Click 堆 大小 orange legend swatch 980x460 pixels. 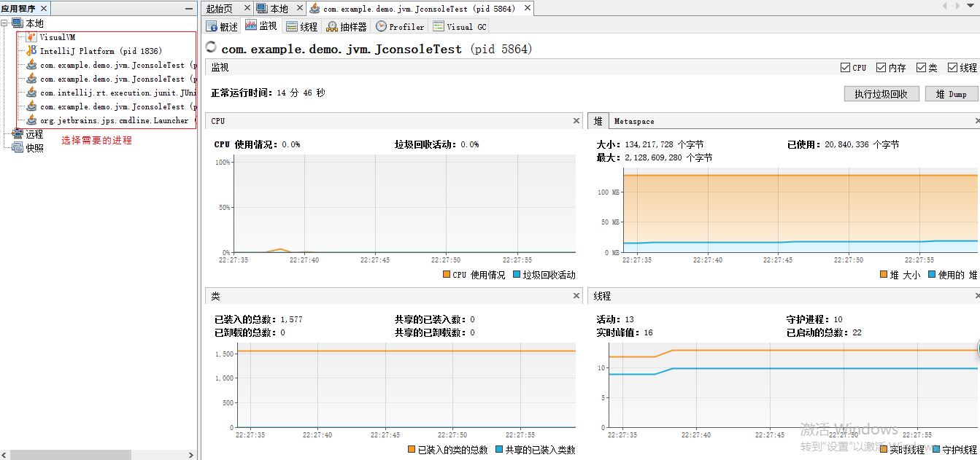point(884,275)
